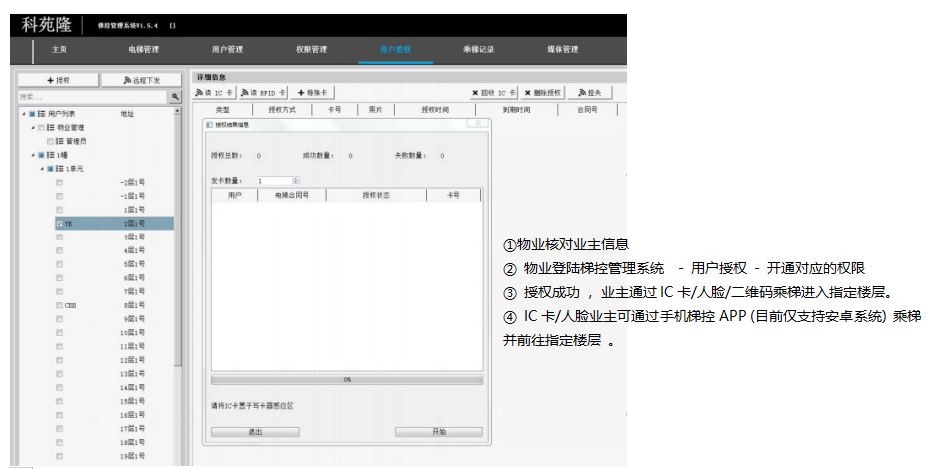Click the 发卡数量 spinner arrows

click(296, 181)
